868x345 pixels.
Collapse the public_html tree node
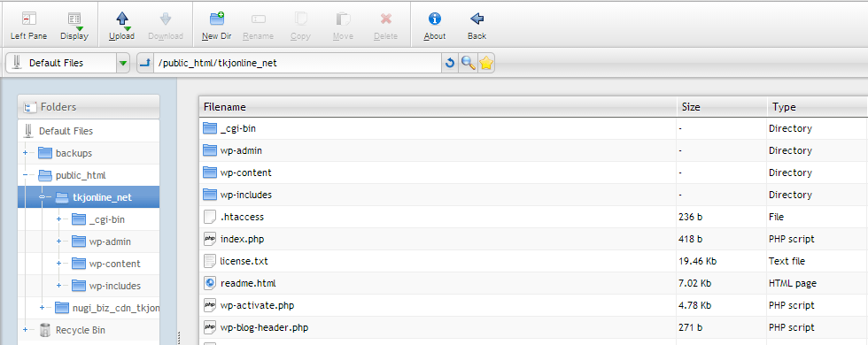click(x=26, y=175)
